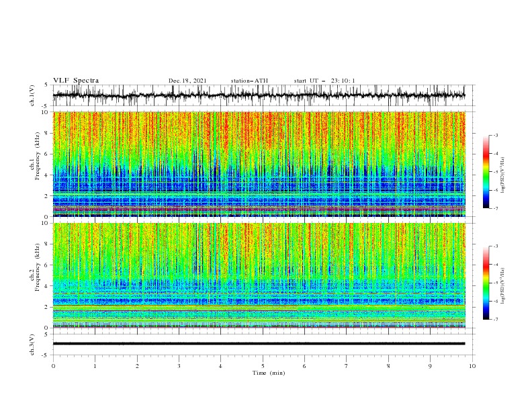The width and height of the screenshot is (532, 411).
Task: Click the ch.3 flat waveform trace
Action: tap(259, 344)
